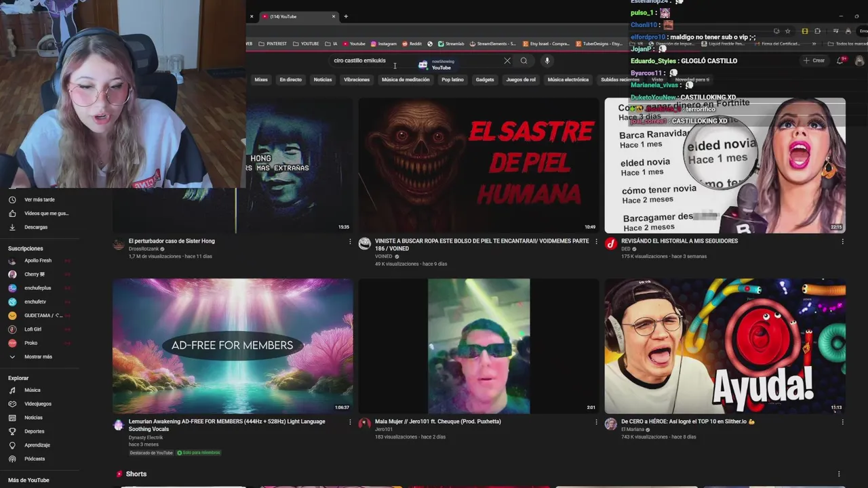Open options menu for Sister Hong video

pyautogui.click(x=351, y=241)
